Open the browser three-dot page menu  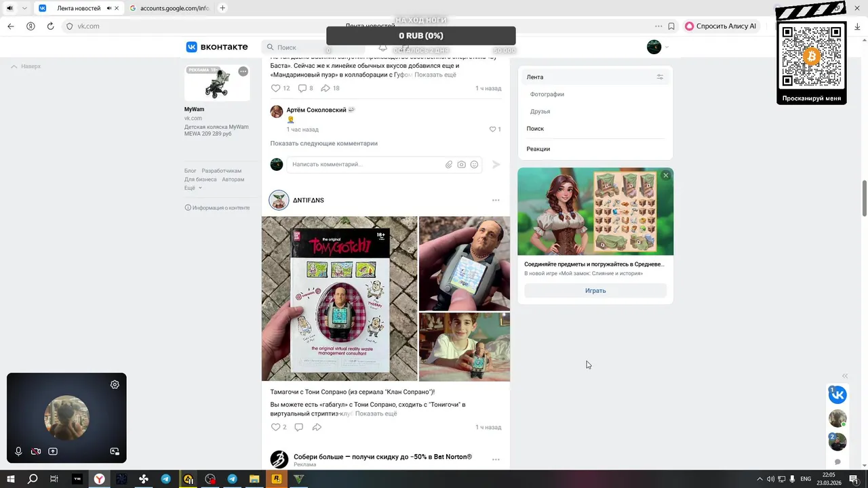[x=658, y=26]
